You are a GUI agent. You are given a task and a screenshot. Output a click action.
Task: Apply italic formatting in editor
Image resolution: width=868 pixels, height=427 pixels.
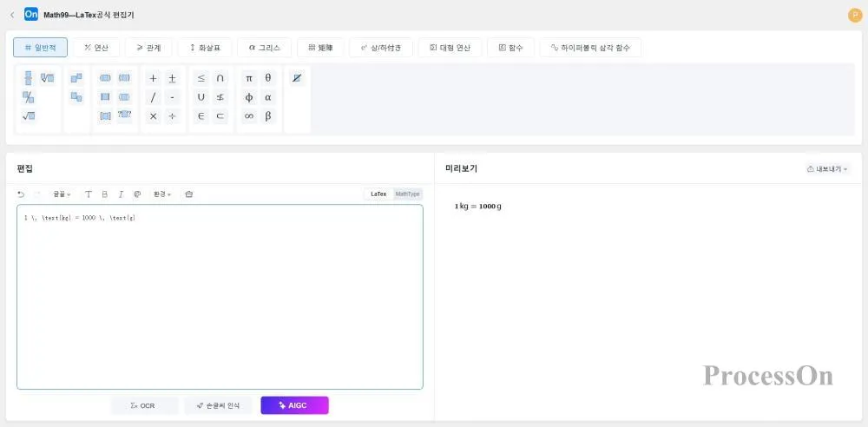[121, 194]
